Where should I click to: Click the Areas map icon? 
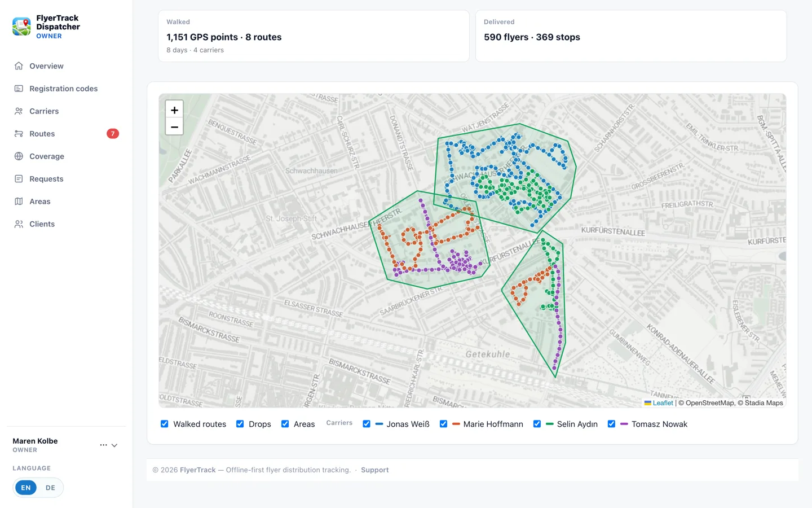point(19,202)
